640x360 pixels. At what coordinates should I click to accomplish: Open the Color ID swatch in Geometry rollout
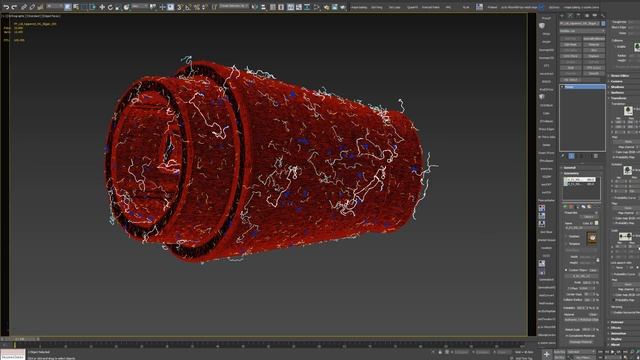pos(596,223)
